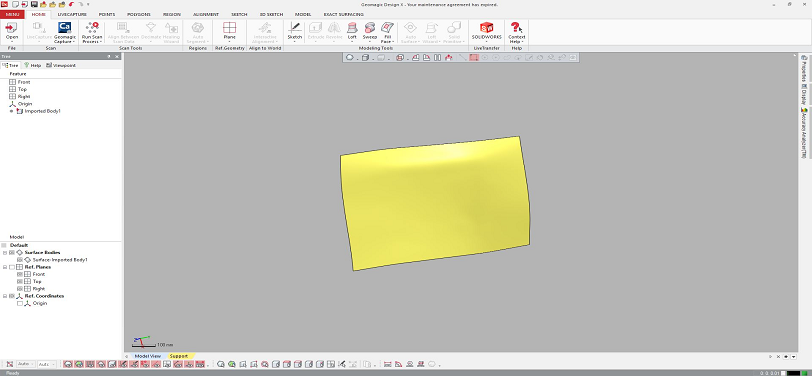This screenshot has height=376, width=812.
Task: Start a new Sketch from the ribbon
Action: coord(295,31)
